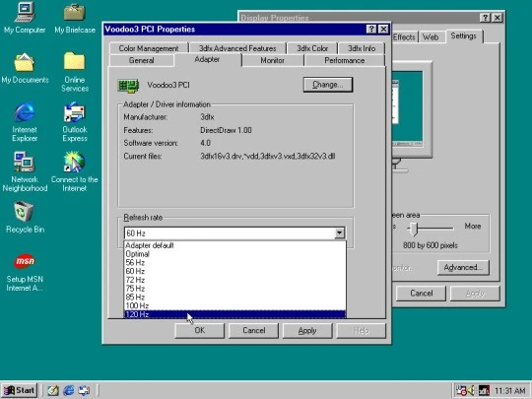The image size is (532, 399).
Task: Click help question mark in Display Properties title bar
Action: tap(485, 18)
